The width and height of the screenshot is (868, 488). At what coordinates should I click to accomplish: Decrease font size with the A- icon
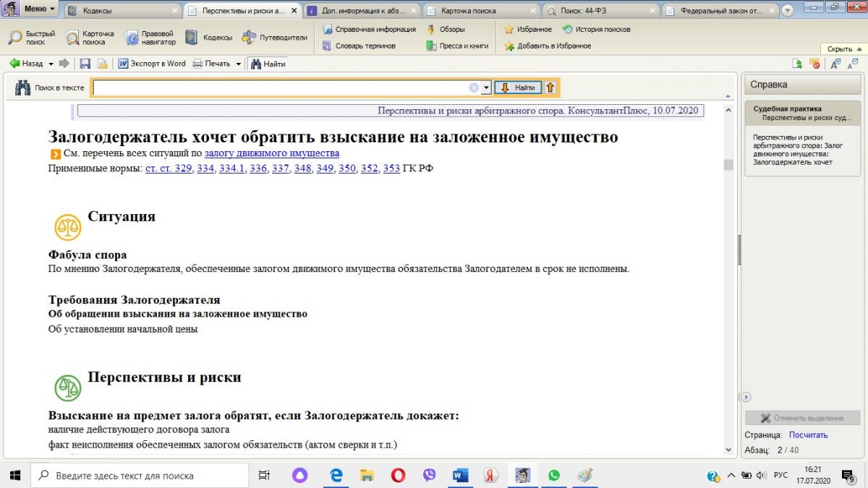pos(852,64)
